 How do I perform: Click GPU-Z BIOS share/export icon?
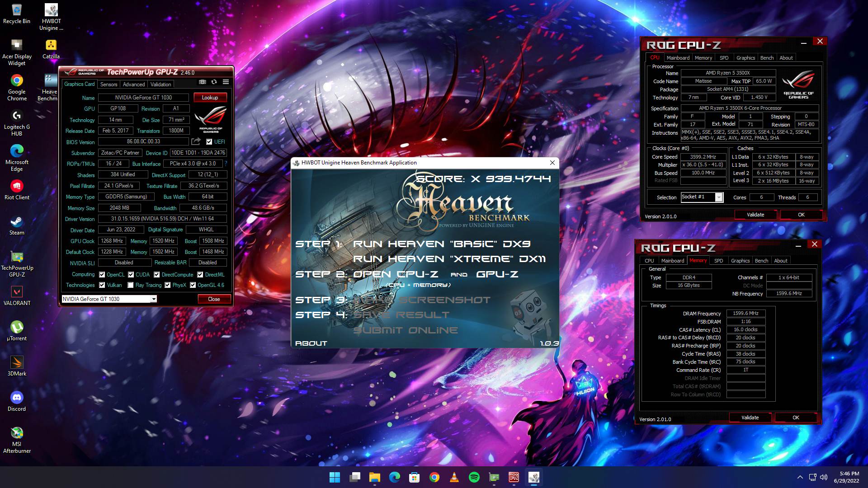pos(196,141)
